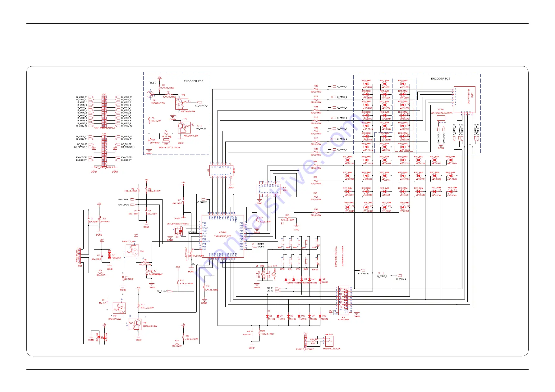Viewport: 555px width, 392px height.
Task: Click the R32 resistor label
Action: click(316, 210)
